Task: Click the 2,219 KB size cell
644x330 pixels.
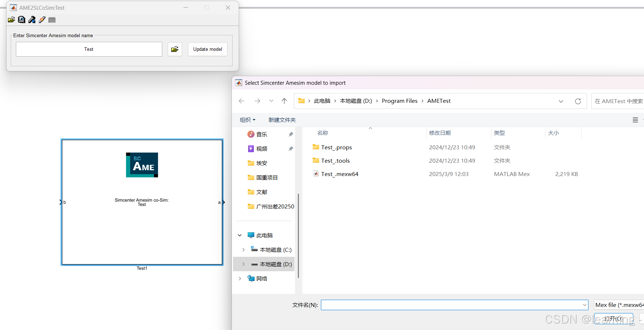Action: tap(566, 174)
